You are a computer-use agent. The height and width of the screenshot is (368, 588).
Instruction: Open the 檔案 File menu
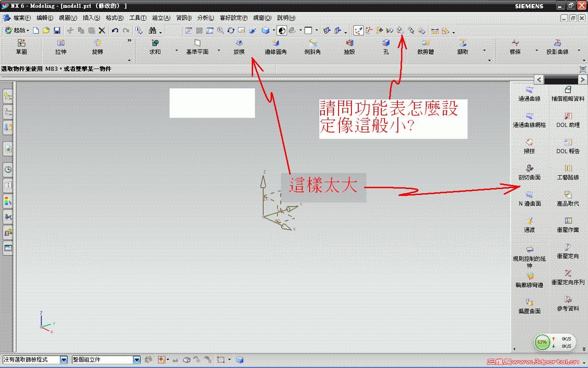click(22, 18)
